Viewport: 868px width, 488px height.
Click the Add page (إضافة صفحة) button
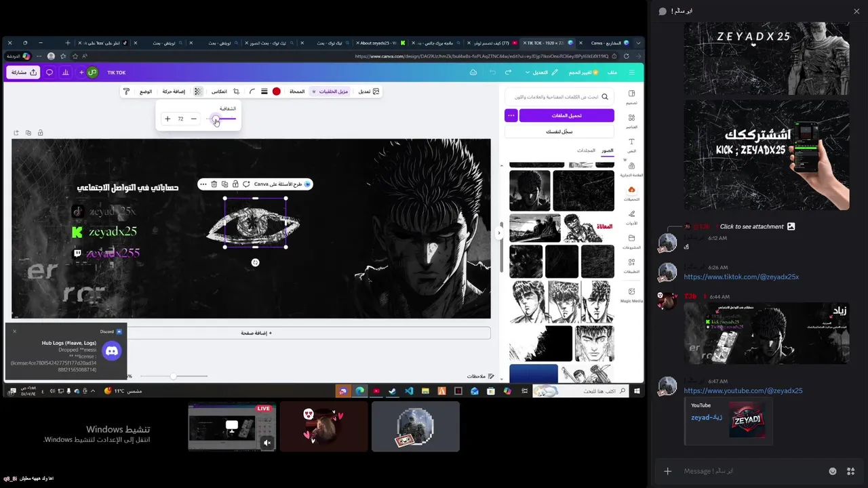(x=256, y=333)
